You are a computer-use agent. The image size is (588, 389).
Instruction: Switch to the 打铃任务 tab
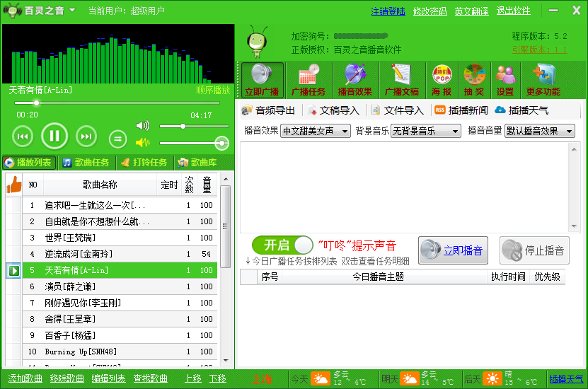click(145, 163)
